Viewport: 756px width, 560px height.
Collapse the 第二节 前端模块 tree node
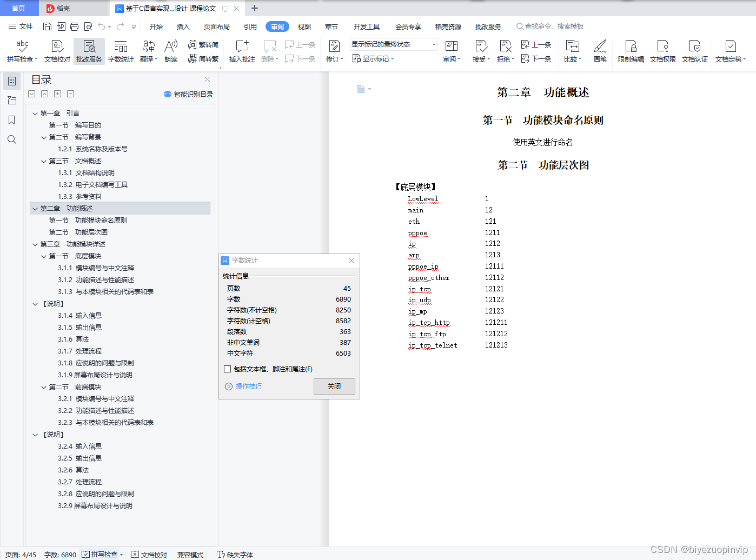44,387
